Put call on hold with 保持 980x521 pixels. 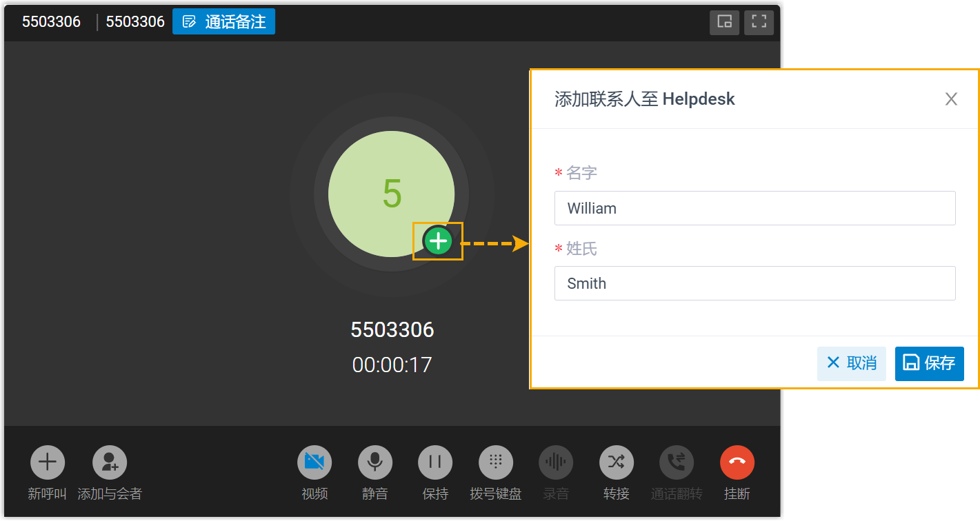435,462
